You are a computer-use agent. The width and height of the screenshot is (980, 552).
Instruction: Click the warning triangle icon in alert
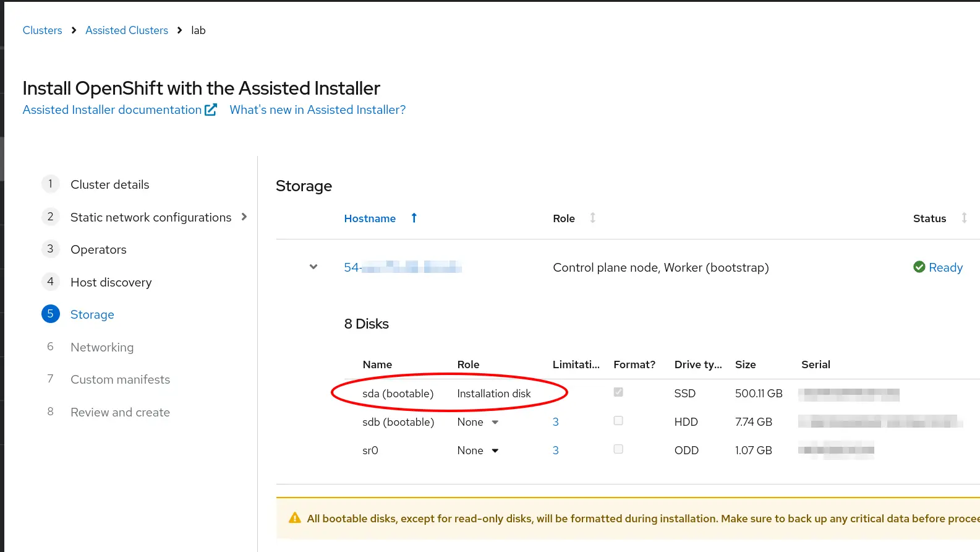point(295,518)
